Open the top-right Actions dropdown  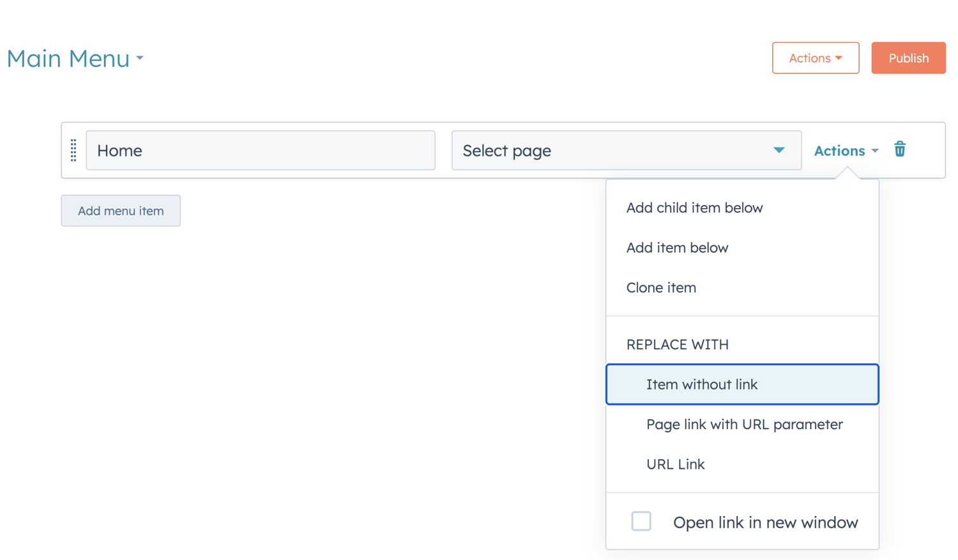816,57
